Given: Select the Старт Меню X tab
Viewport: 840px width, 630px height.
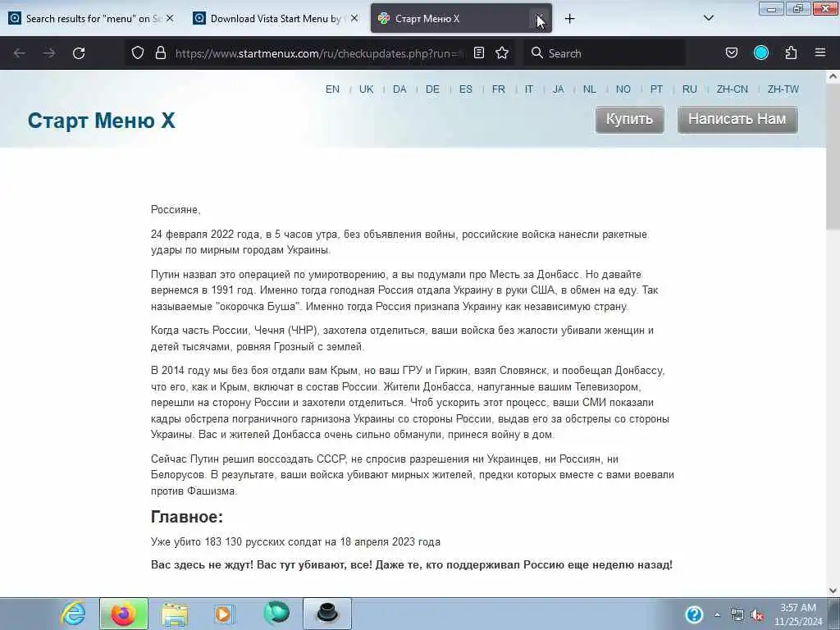Looking at the screenshot, I should [461, 18].
